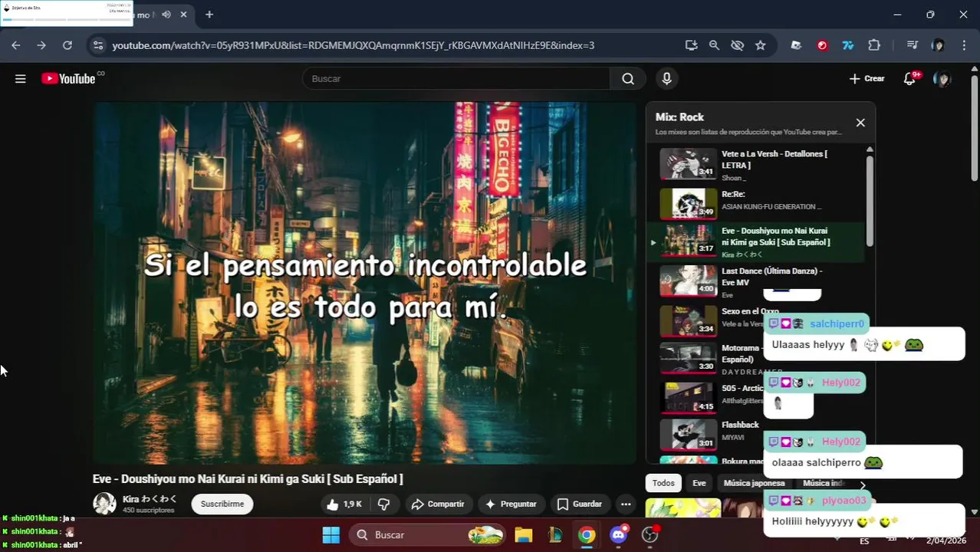The height and width of the screenshot is (552, 980).
Task: Select the Todos filter chip
Action: [x=663, y=483]
